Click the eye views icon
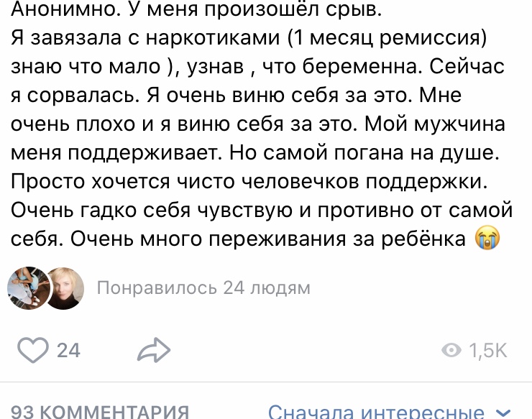 pyautogui.click(x=451, y=350)
